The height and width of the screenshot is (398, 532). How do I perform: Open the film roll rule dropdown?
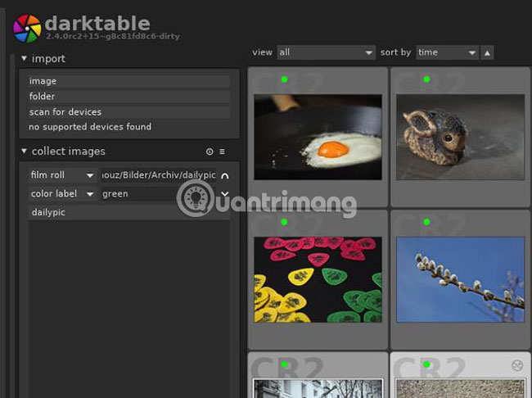tap(62, 175)
